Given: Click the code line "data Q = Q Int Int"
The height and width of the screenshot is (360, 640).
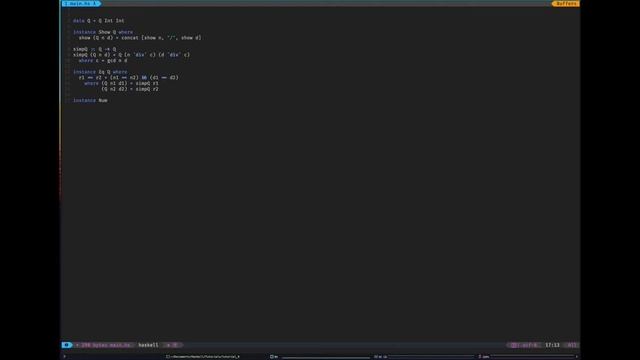Looking at the screenshot, I should [99, 21].
